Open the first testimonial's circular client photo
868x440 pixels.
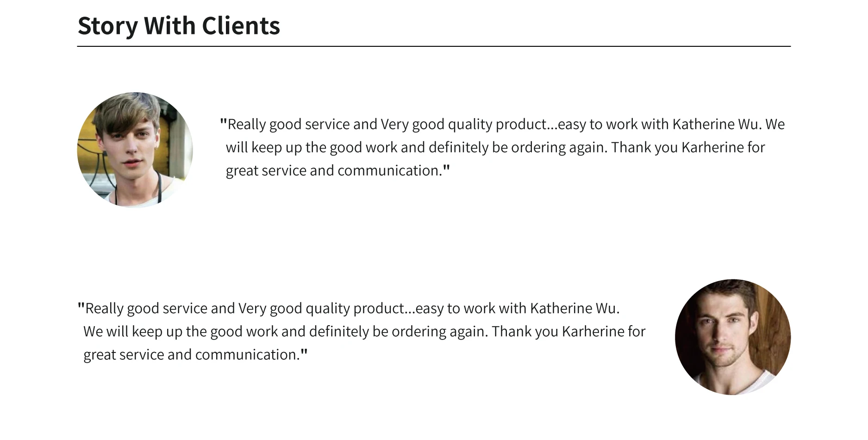coord(135,150)
